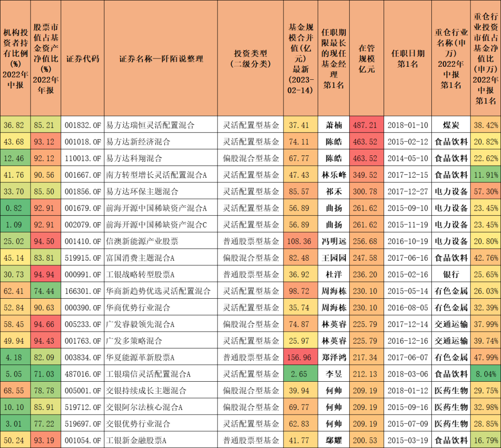Select fund code 110013.OF
This screenshot has width=501, height=448.
click(83, 158)
